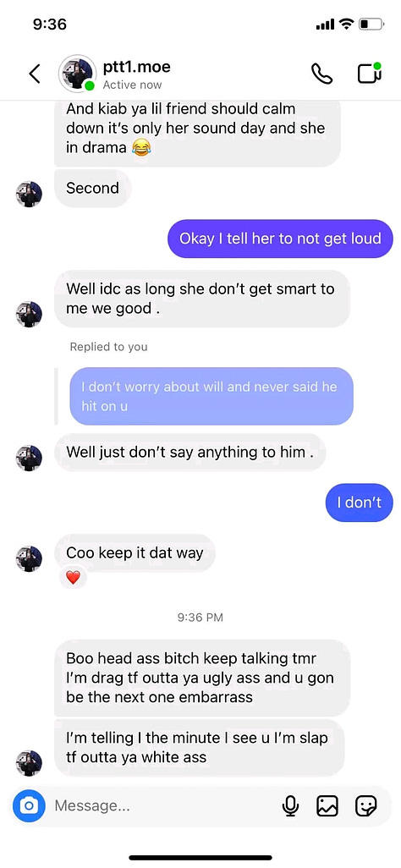Tap the back arrow to leave chat
The width and height of the screenshot is (401, 868).
click(x=35, y=73)
